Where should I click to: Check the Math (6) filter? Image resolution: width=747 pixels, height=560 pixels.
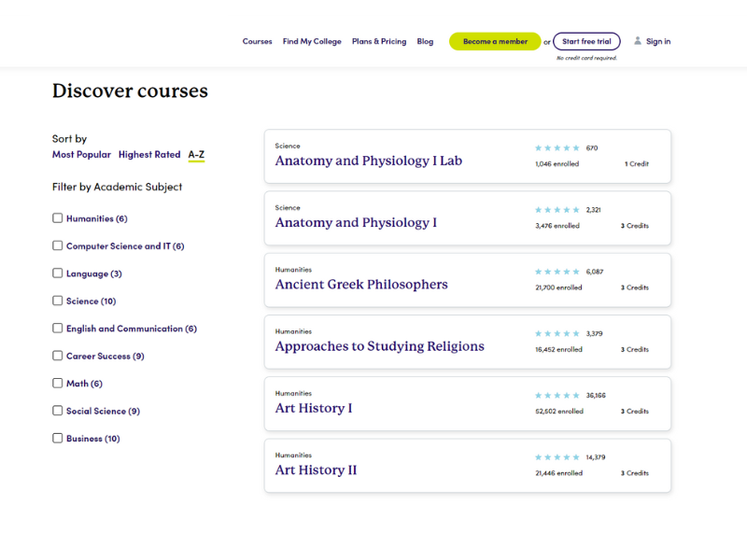[57, 383]
